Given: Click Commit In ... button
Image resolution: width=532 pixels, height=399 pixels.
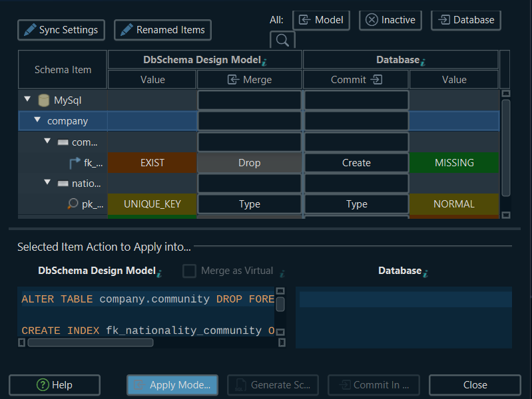Looking at the screenshot, I should click(374, 385).
